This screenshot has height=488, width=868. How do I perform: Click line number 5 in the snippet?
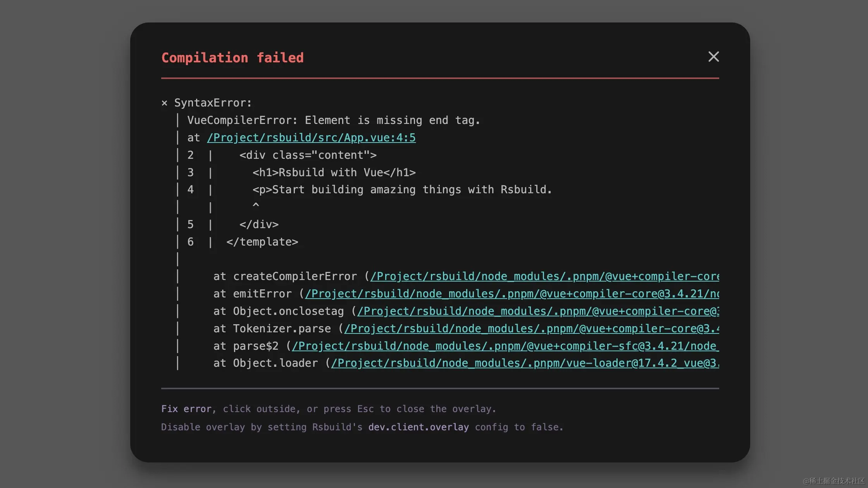pos(190,224)
